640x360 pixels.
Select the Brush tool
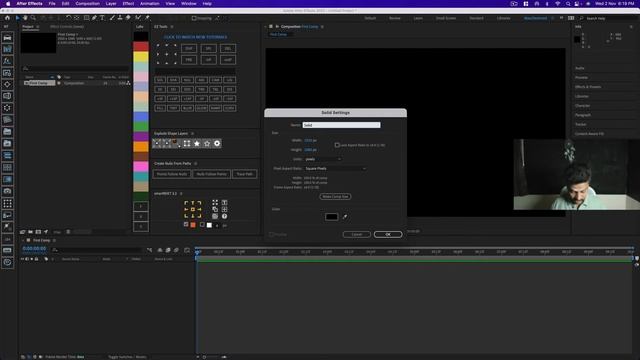112,18
